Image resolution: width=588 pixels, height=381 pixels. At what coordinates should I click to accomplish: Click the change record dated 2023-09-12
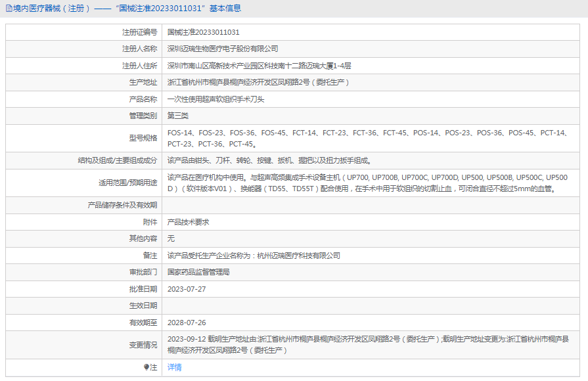(369, 345)
